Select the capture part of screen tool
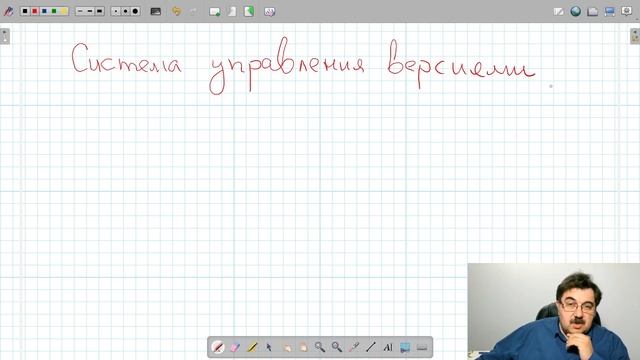Image resolution: width=640 pixels, height=360 pixels. 405,347
